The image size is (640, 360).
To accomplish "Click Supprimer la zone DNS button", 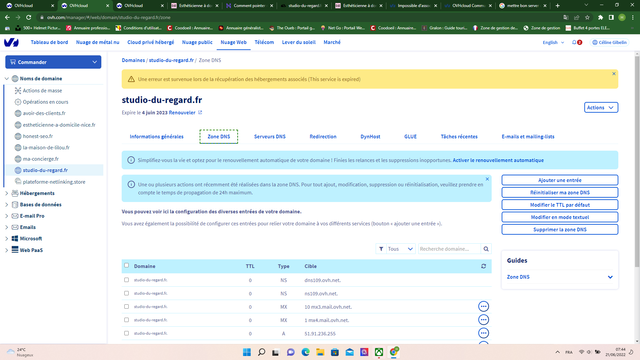I will [560, 229].
